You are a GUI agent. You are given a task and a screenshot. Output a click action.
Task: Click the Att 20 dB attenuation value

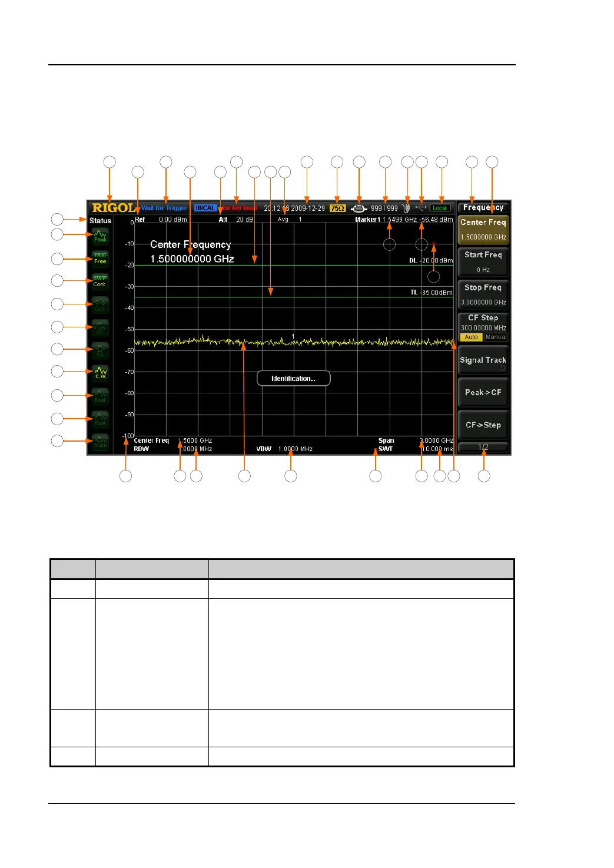(236, 220)
